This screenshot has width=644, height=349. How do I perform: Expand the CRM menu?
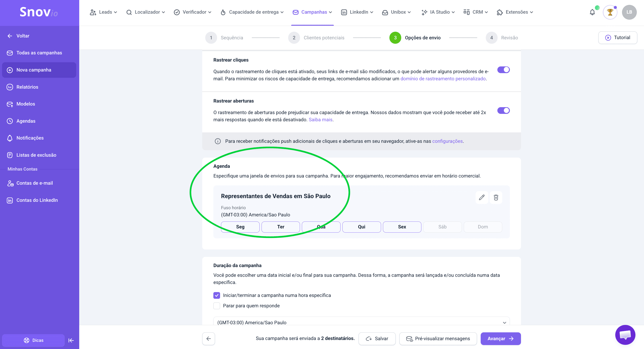pos(475,12)
